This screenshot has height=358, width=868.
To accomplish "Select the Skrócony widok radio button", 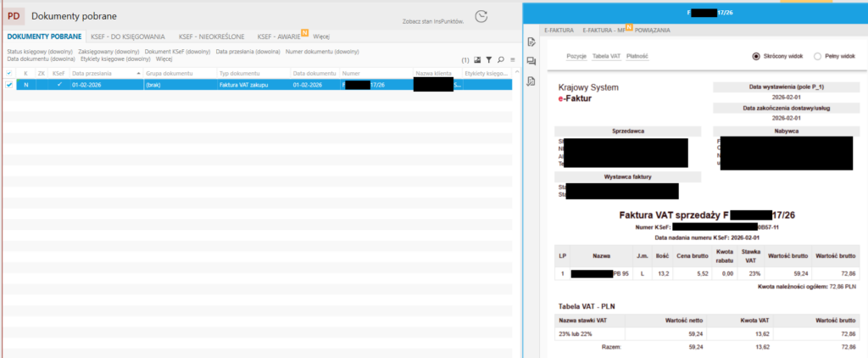I will tap(756, 56).
